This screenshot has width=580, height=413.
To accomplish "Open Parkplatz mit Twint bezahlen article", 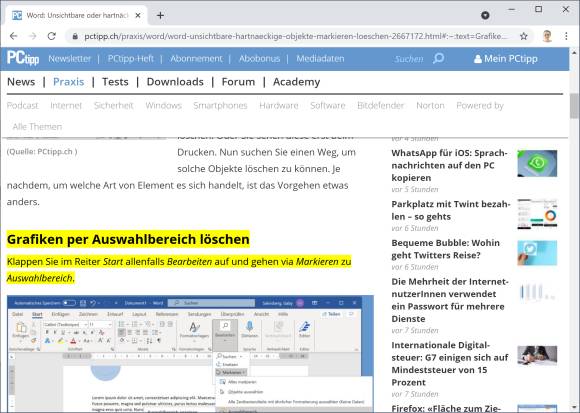I will click(x=451, y=210).
